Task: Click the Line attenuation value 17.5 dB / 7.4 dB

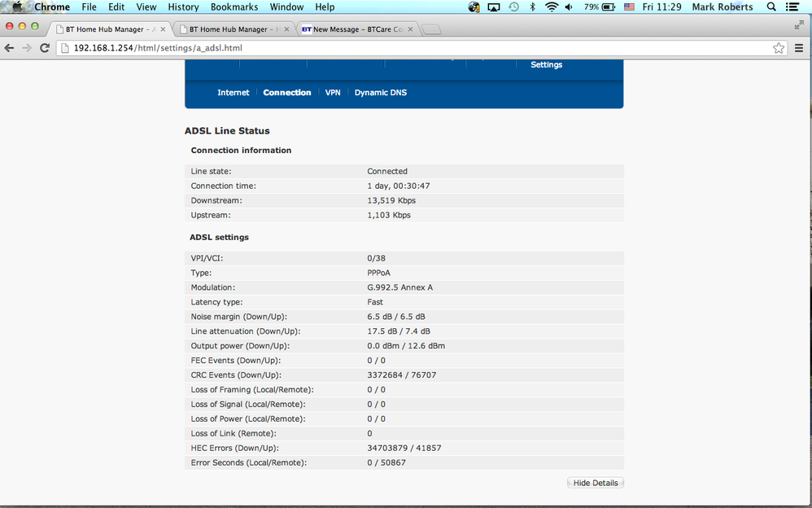Action: click(x=399, y=331)
